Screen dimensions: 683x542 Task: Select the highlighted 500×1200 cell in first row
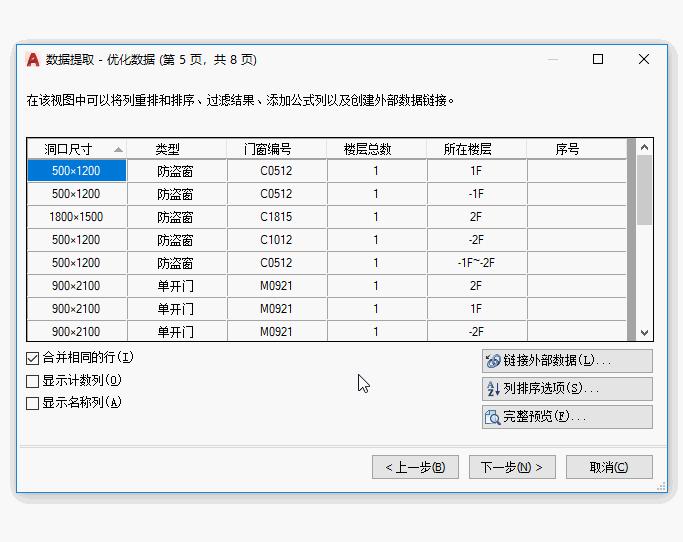(x=77, y=170)
